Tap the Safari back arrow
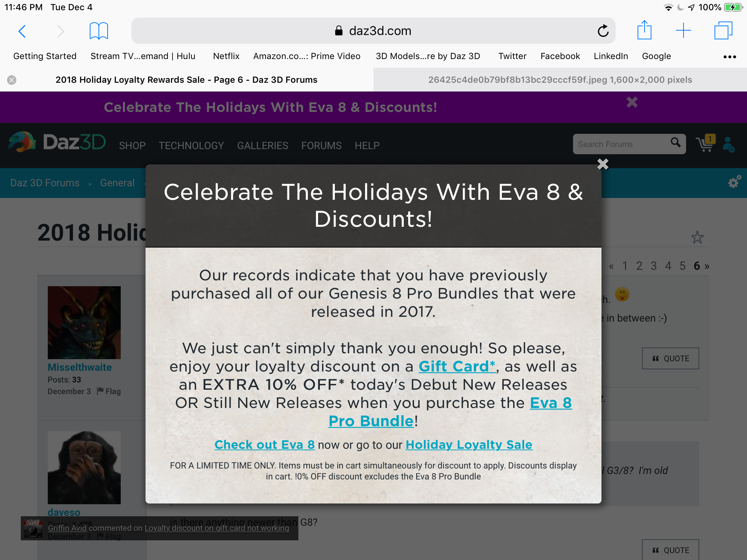Image resolution: width=747 pixels, height=560 pixels. (x=22, y=31)
